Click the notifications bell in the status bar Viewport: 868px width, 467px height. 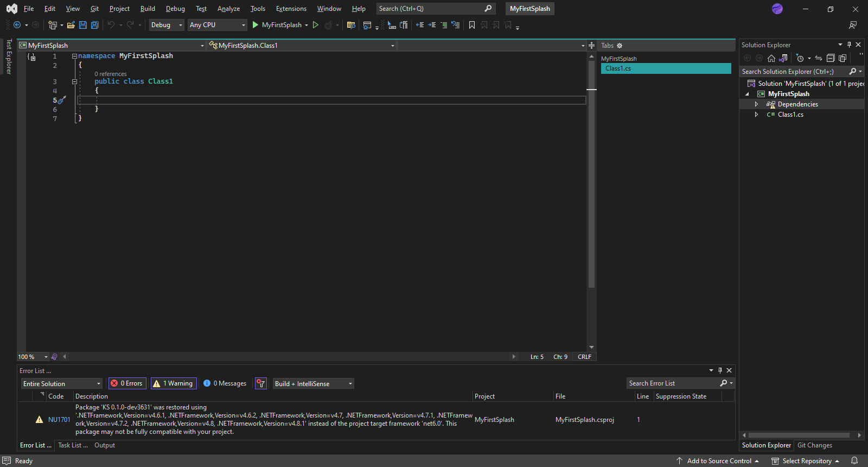pos(854,460)
